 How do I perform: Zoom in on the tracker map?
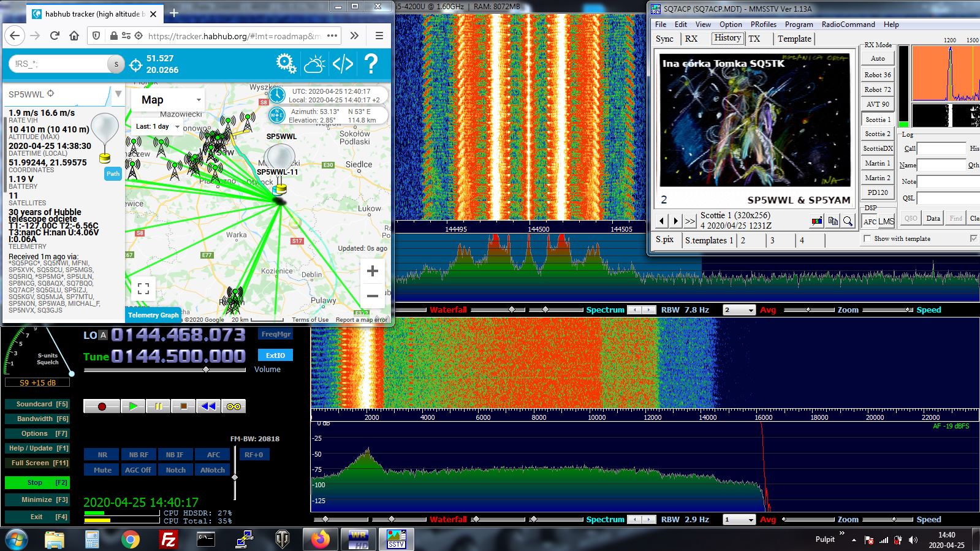[372, 271]
